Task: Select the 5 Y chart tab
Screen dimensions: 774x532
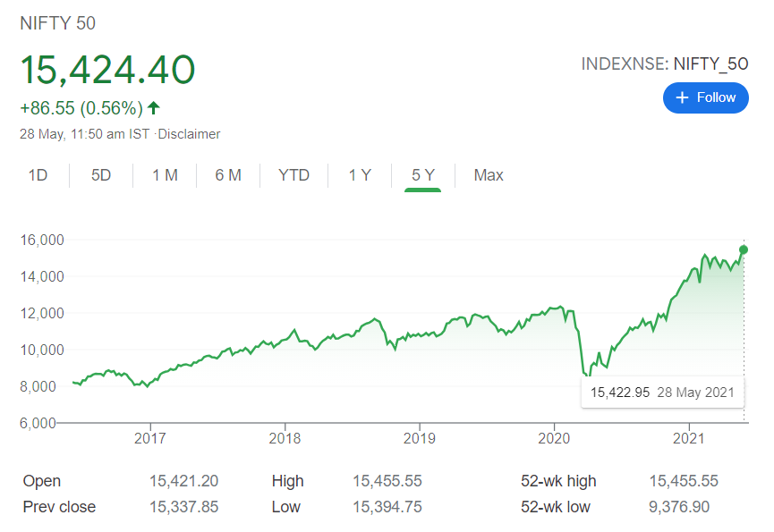Action: 423,175
